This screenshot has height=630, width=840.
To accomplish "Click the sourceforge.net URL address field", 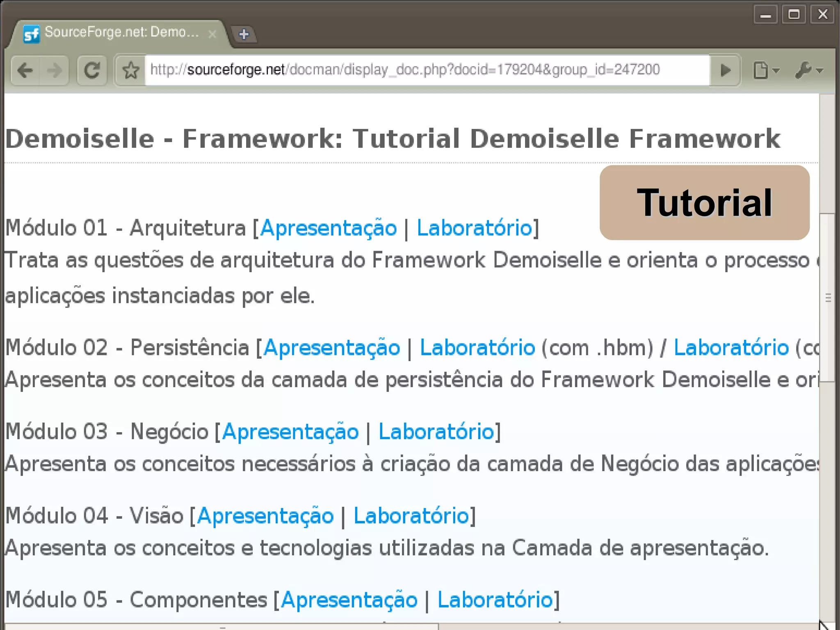I will (x=427, y=70).
